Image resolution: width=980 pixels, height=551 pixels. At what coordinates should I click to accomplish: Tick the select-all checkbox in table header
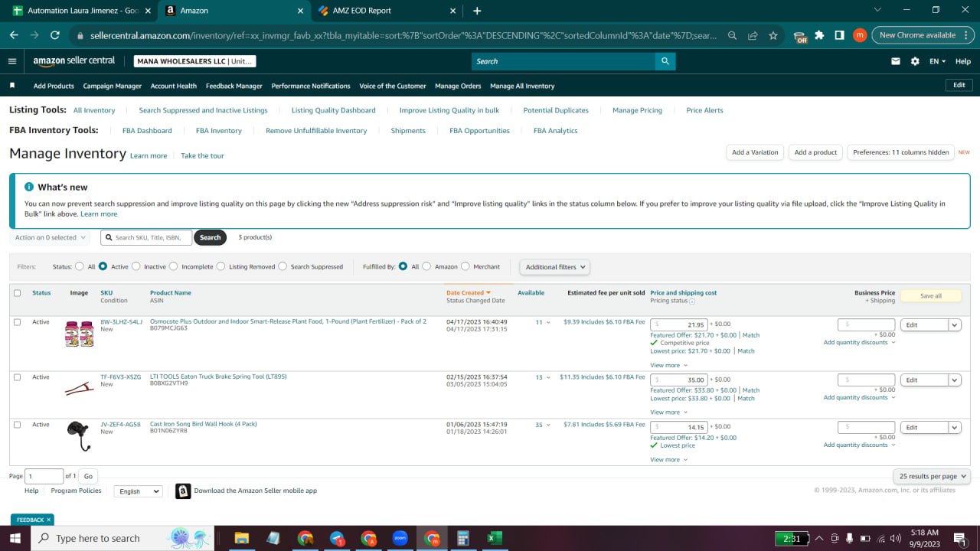coord(18,293)
